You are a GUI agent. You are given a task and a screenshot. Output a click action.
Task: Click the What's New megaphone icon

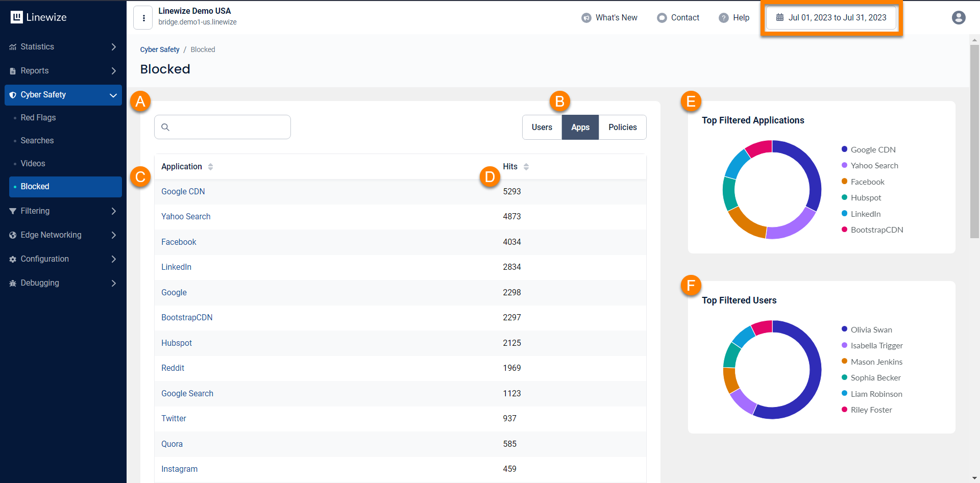click(586, 18)
